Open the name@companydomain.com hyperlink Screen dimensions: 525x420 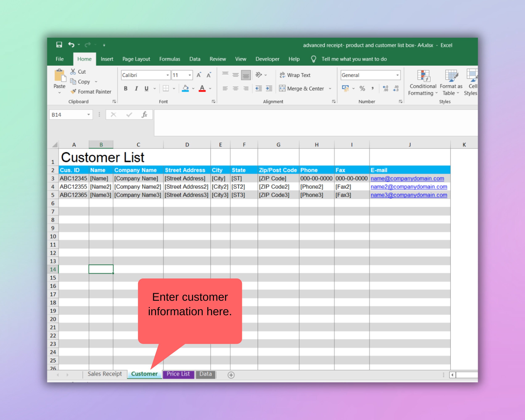coord(407,178)
